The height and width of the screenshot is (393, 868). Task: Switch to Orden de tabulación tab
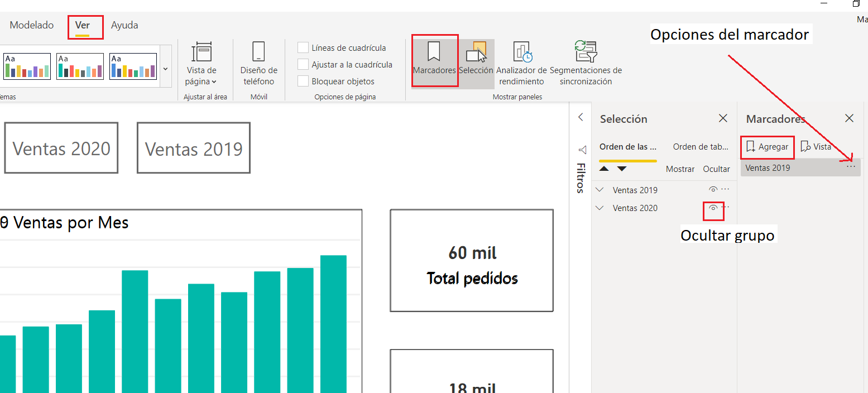pos(701,147)
